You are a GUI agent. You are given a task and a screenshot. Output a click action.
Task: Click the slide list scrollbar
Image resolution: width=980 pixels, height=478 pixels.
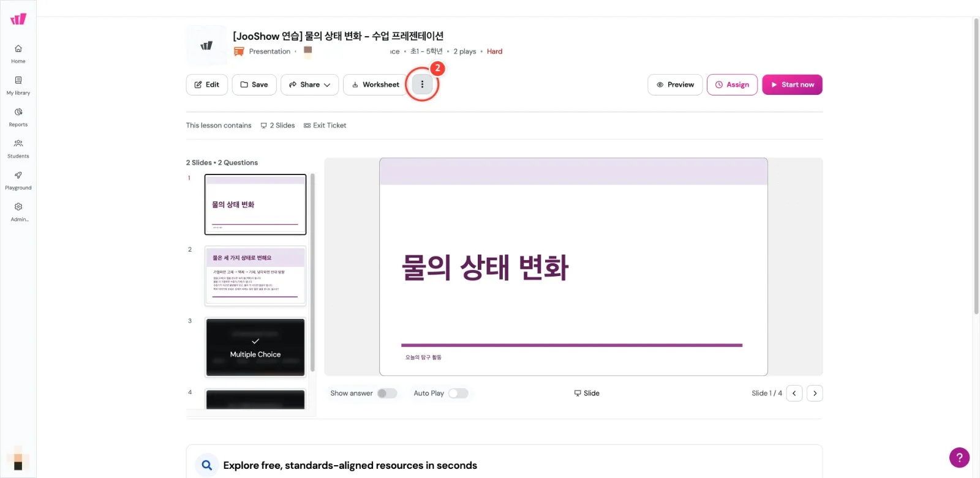(x=312, y=272)
